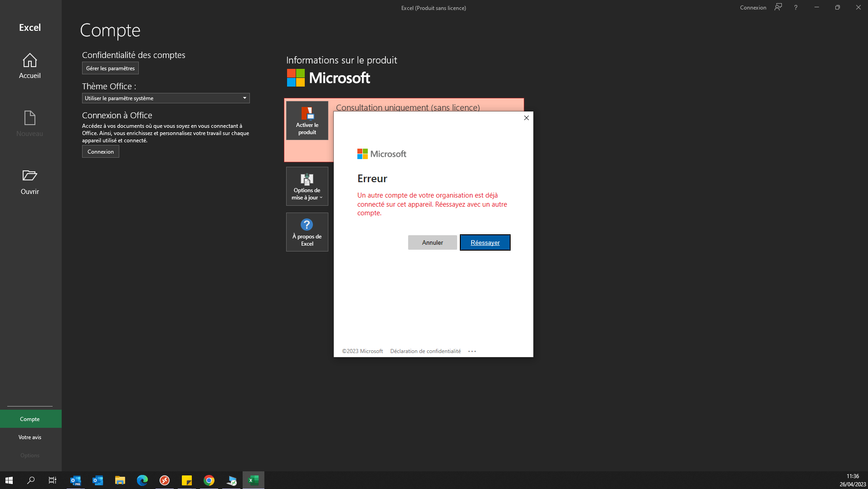Viewport: 868px width, 489px height.
Task: Open Options de mise à jour
Action: pos(307,186)
